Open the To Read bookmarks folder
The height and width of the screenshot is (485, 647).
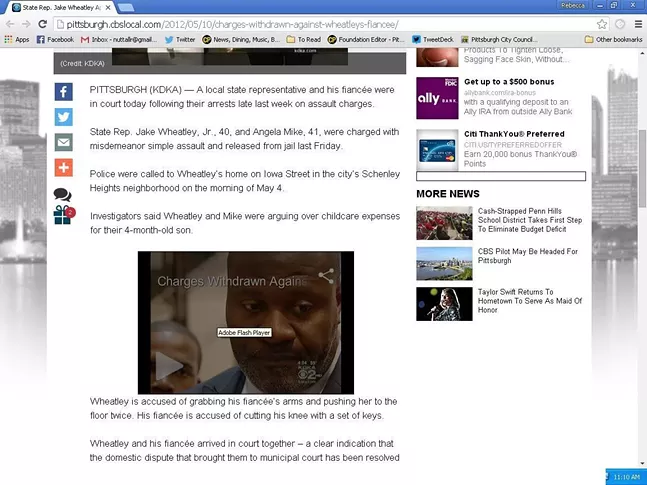(x=304, y=40)
